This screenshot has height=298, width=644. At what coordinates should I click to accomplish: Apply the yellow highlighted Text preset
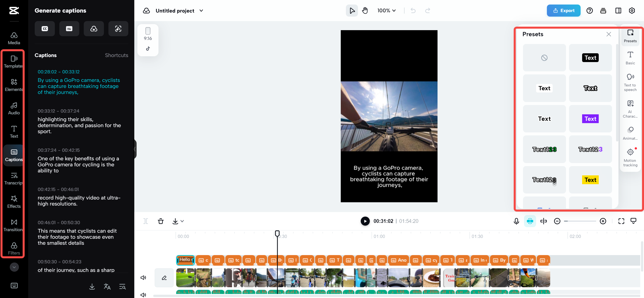click(590, 180)
